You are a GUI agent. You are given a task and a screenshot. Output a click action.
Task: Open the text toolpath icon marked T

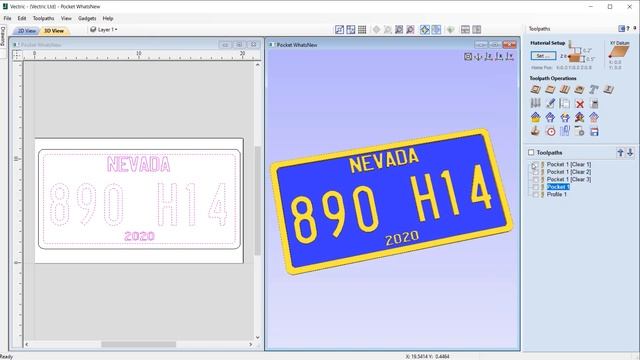point(594,89)
